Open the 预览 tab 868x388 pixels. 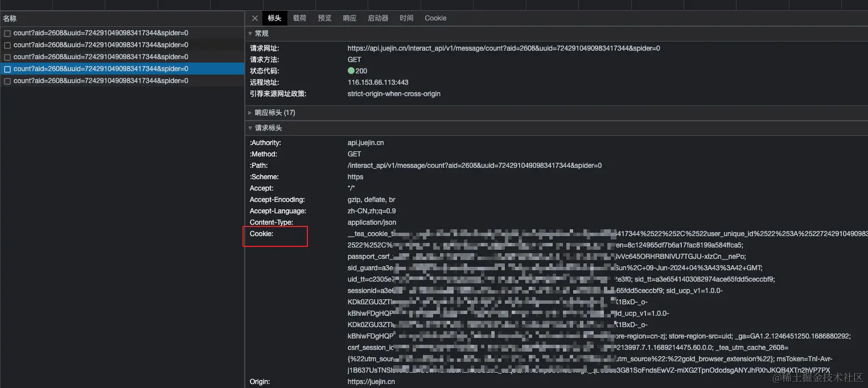(x=324, y=18)
